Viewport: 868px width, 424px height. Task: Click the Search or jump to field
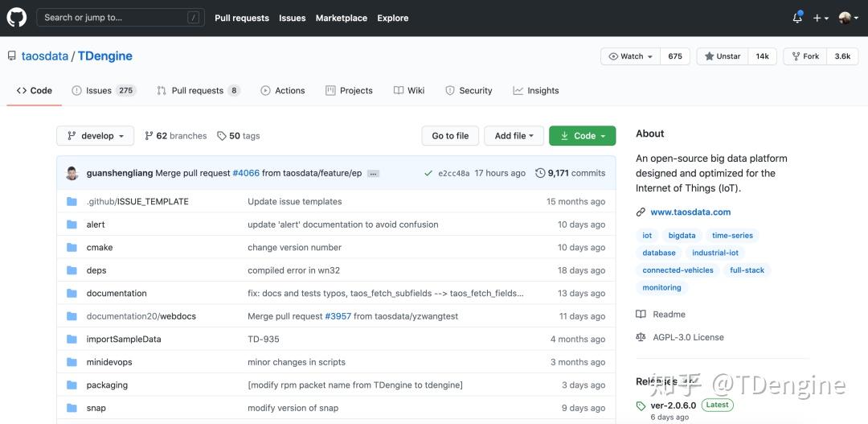pyautogui.click(x=121, y=18)
